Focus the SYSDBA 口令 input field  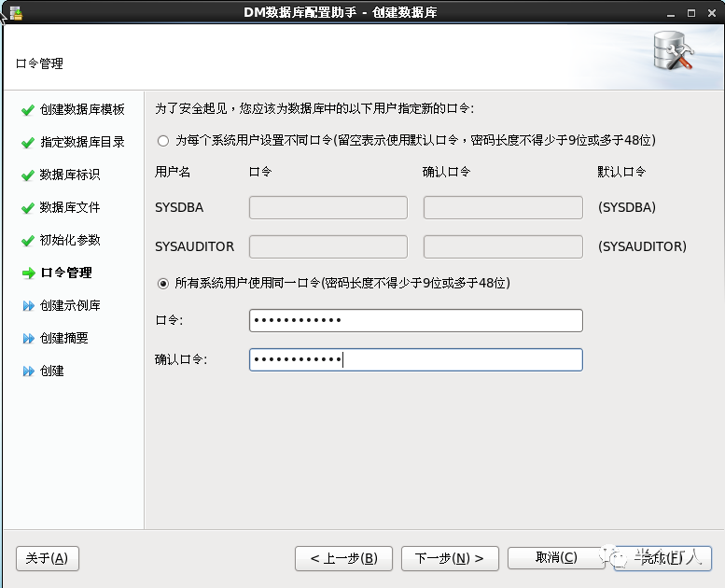[328, 208]
